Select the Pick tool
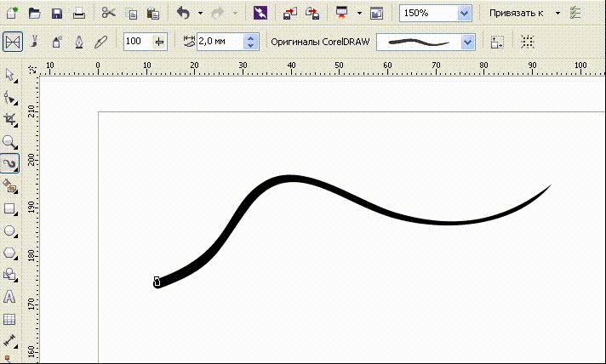This screenshot has width=606, height=364. click(x=10, y=76)
